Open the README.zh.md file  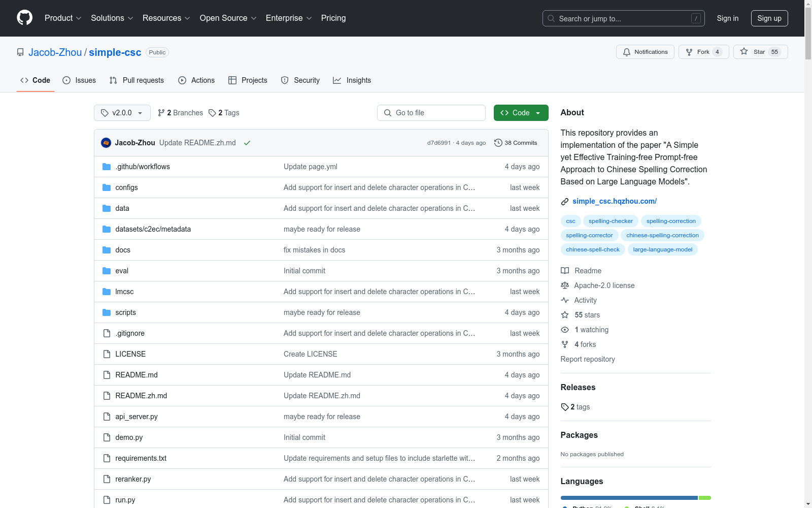pyautogui.click(x=141, y=396)
